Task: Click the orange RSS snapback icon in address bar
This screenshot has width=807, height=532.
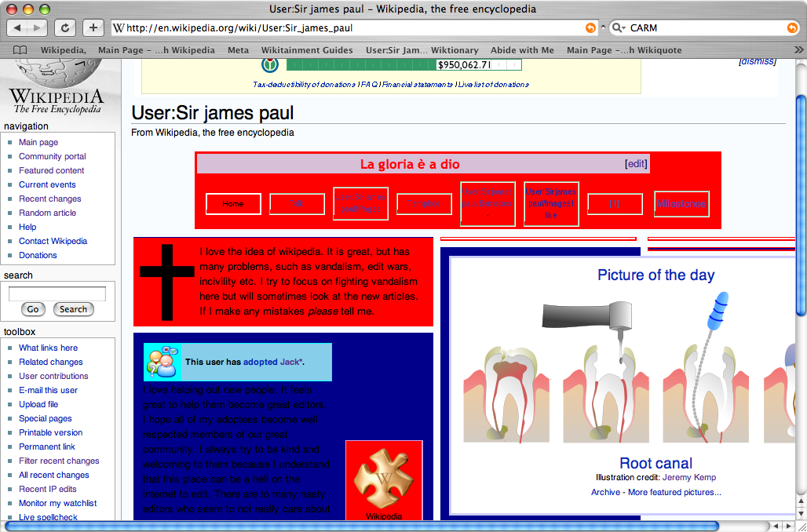Action: point(590,27)
